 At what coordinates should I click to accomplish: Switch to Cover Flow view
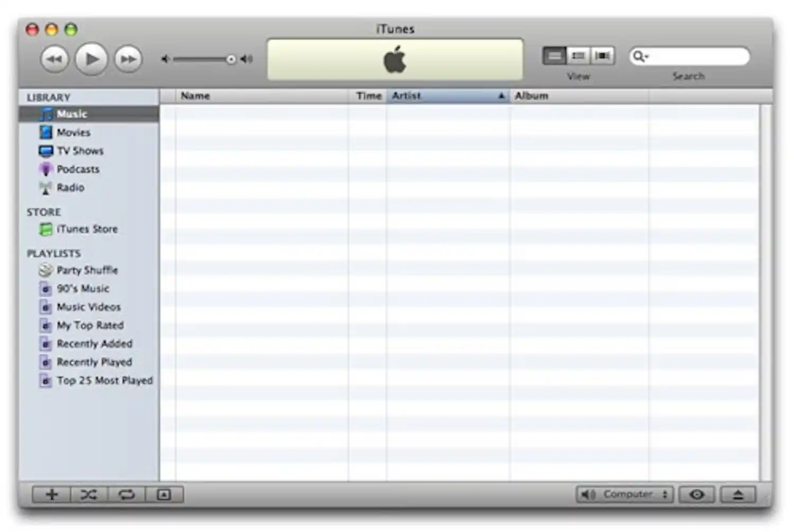[x=603, y=56]
